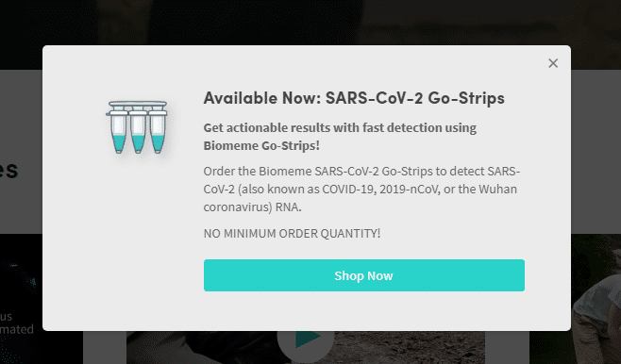Click the Go-Strips test tubes icon

pyautogui.click(x=137, y=127)
